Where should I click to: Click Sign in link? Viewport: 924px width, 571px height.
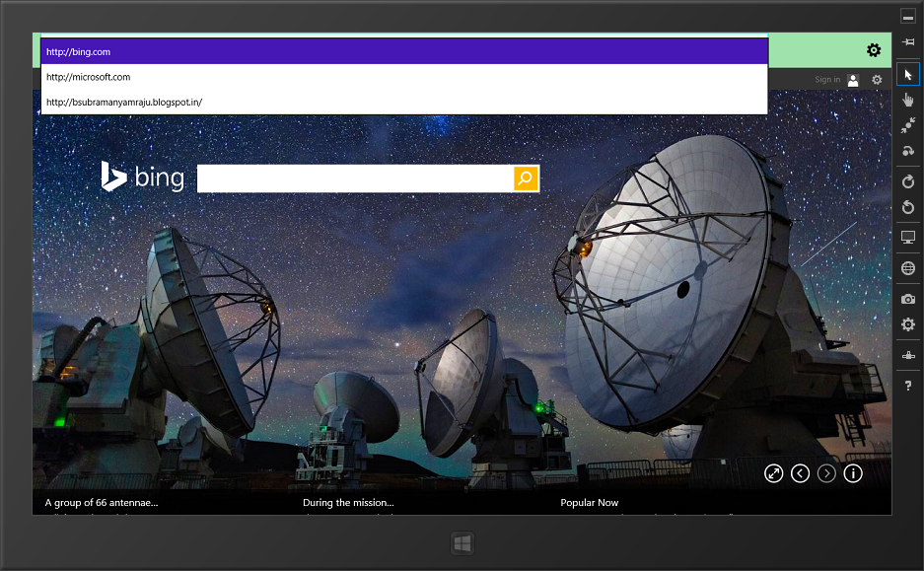point(827,80)
